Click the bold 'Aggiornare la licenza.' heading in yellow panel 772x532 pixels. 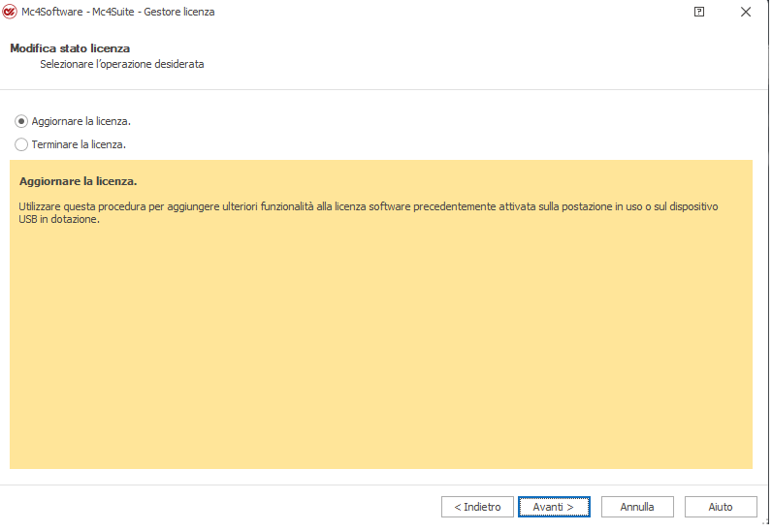[78, 181]
